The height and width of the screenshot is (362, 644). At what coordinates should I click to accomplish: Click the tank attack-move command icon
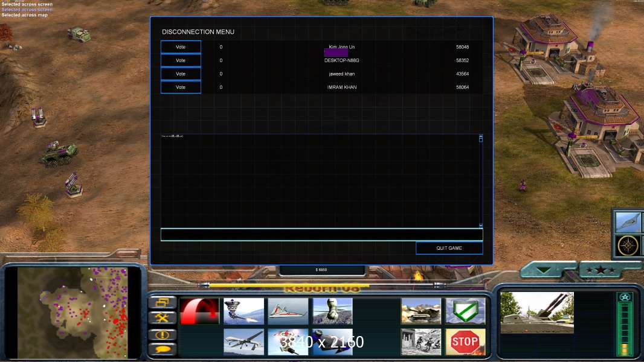(421, 311)
